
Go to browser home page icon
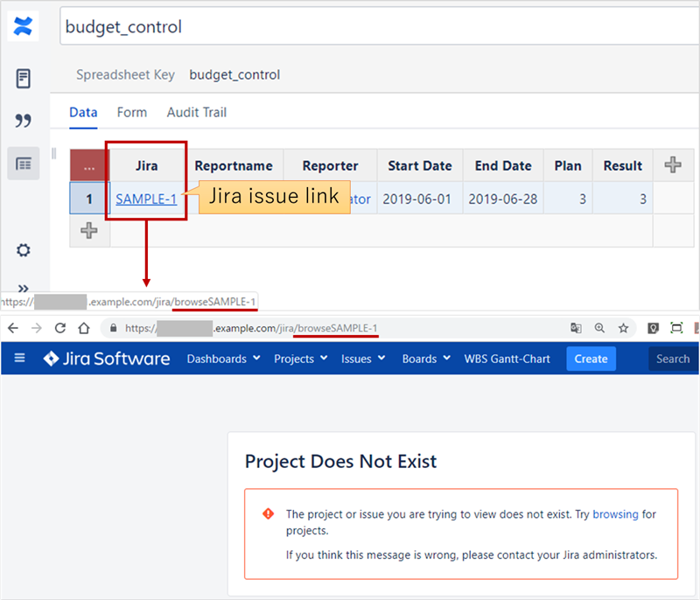(x=84, y=328)
